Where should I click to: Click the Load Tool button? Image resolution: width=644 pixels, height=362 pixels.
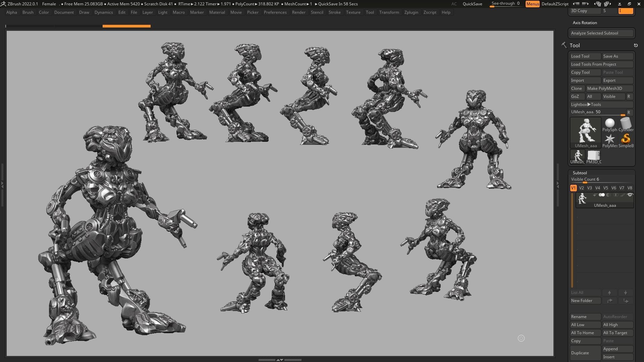(585, 56)
